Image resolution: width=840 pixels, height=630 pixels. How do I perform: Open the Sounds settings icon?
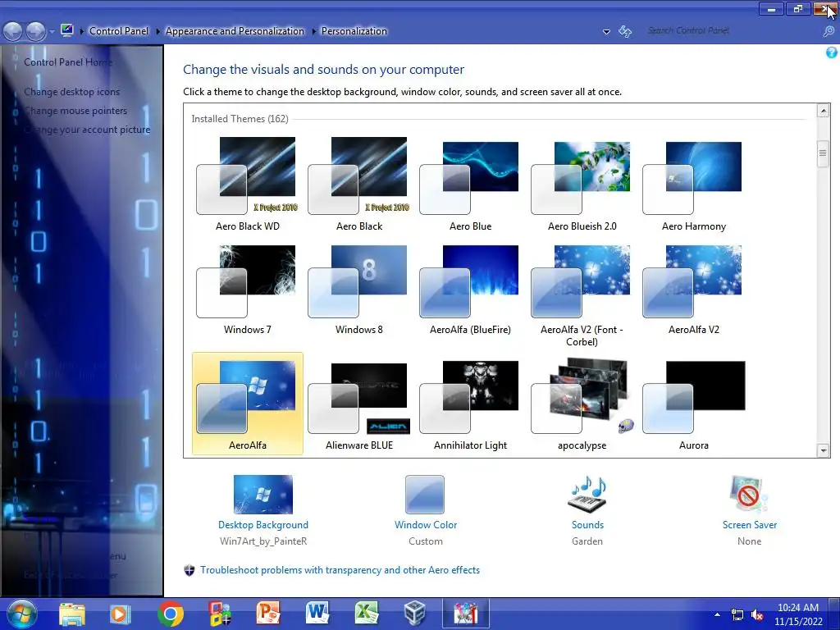[x=587, y=495]
